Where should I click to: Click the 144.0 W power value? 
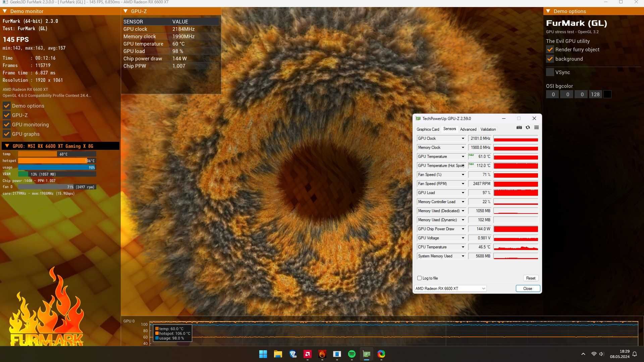(x=480, y=229)
